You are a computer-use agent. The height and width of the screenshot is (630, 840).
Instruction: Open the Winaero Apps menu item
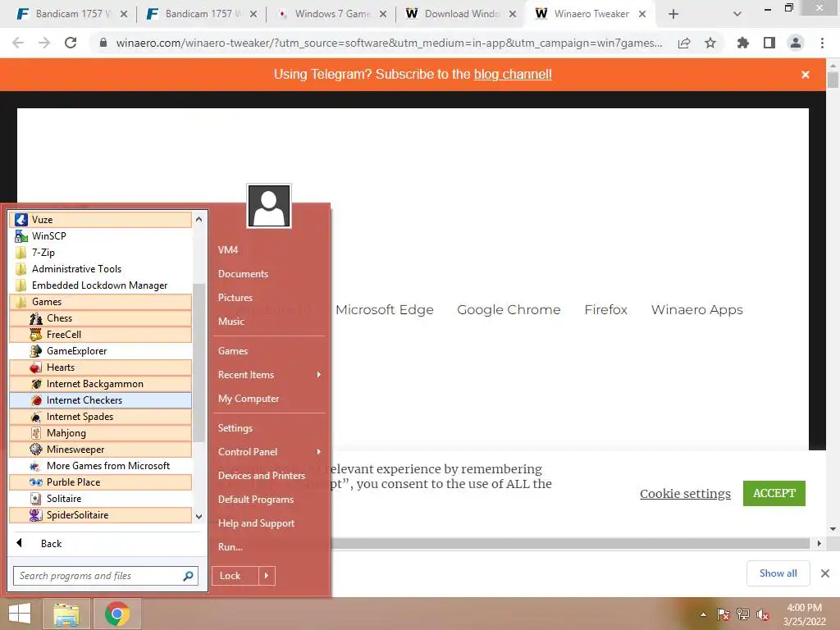(x=696, y=309)
